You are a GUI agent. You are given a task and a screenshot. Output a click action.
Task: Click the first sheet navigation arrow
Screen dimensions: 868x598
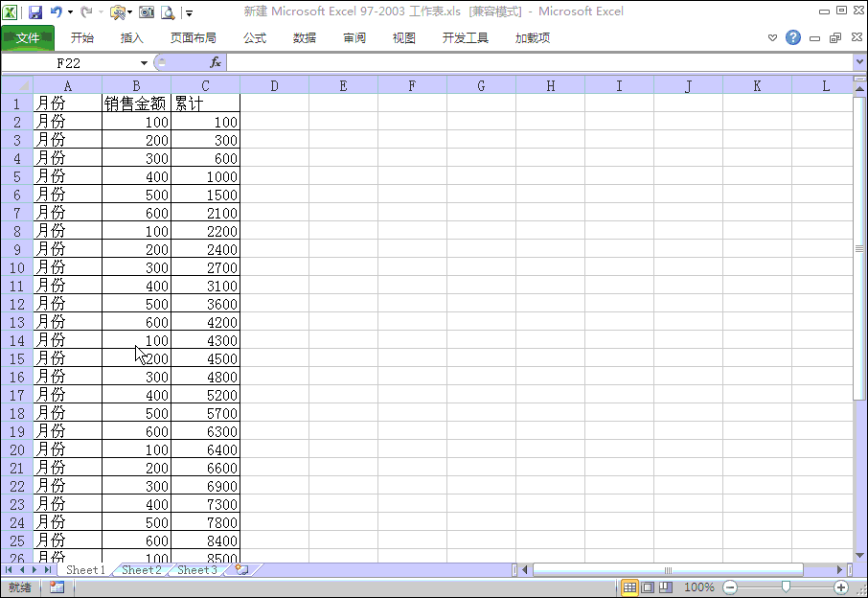pos(9,570)
